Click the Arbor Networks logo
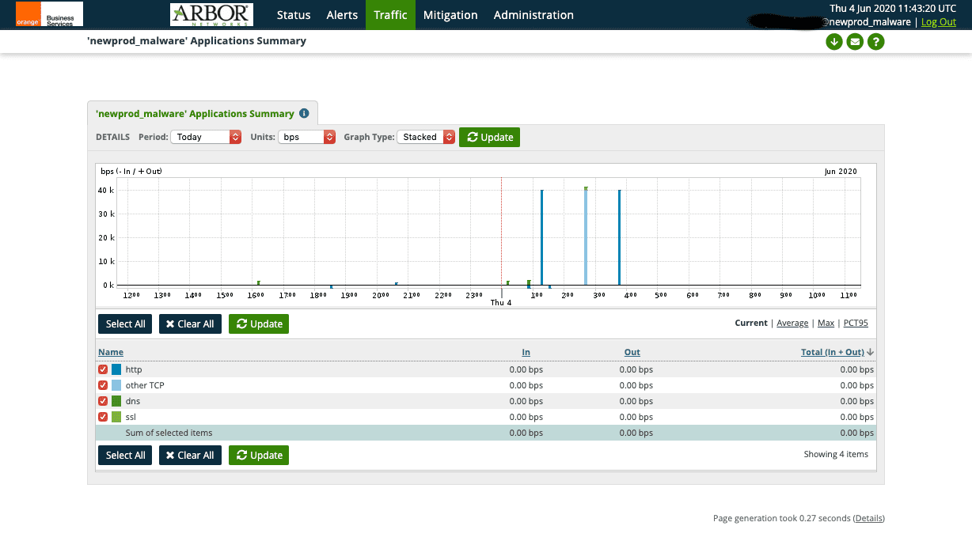972x560 pixels. (211, 14)
